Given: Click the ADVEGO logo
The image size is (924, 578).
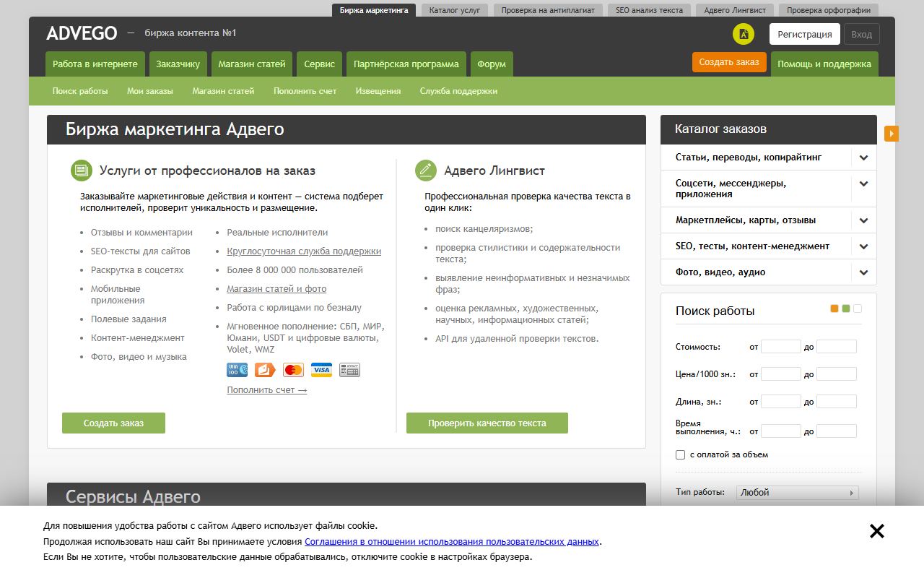Looking at the screenshot, I should click(82, 33).
